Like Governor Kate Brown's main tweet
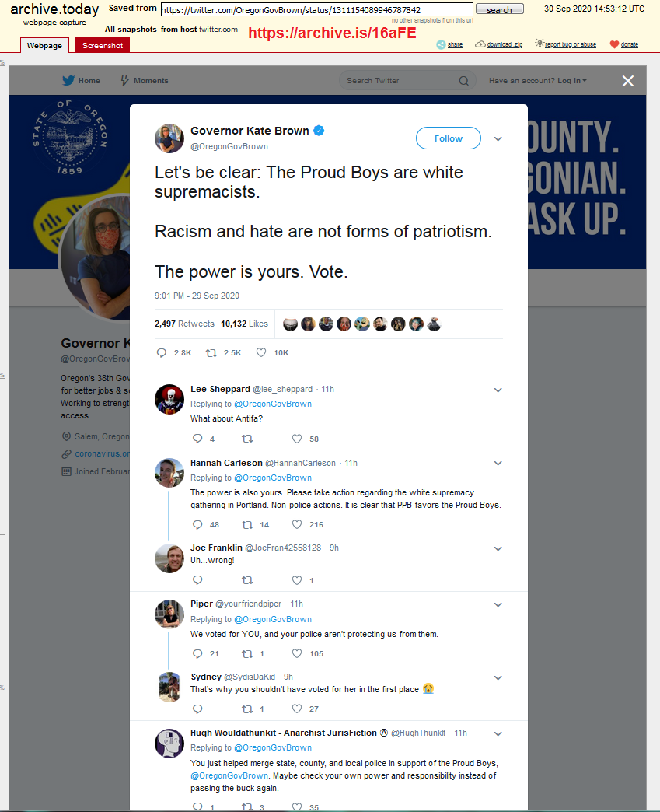The width and height of the screenshot is (660, 812). (261, 352)
